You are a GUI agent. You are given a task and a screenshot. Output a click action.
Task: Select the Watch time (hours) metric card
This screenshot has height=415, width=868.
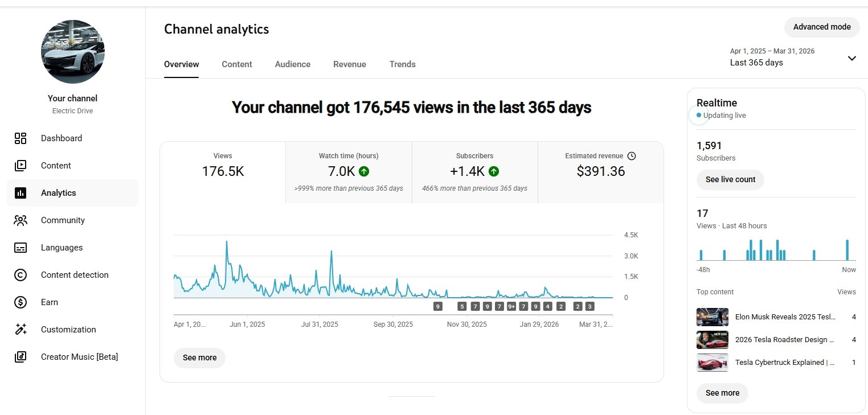click(349, 172)
